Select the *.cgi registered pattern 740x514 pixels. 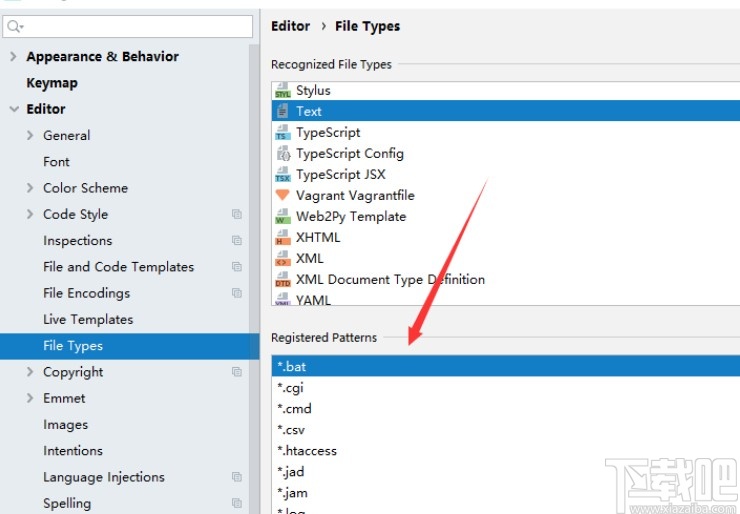[290, 388]
